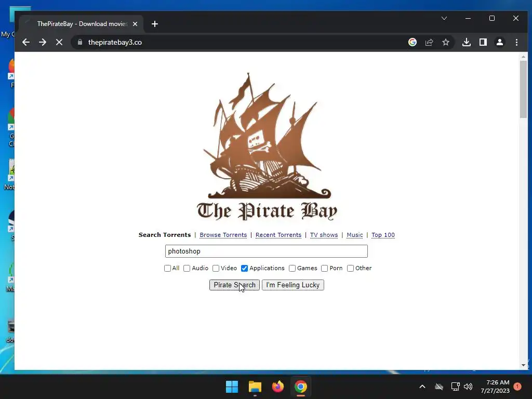Select the ThePirateBay browser tab
The height and width of the screenshot is (399, 532).
tap(82, 24)
